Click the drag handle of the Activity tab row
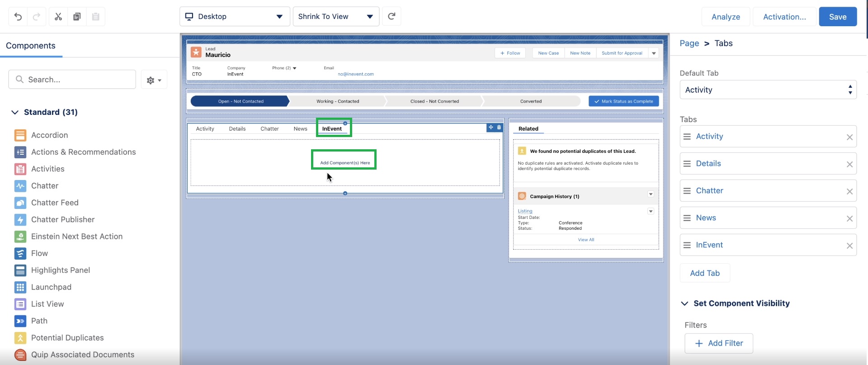Image resolution: width=868 pixels, height=365 pixels. (x=687, y=137)
